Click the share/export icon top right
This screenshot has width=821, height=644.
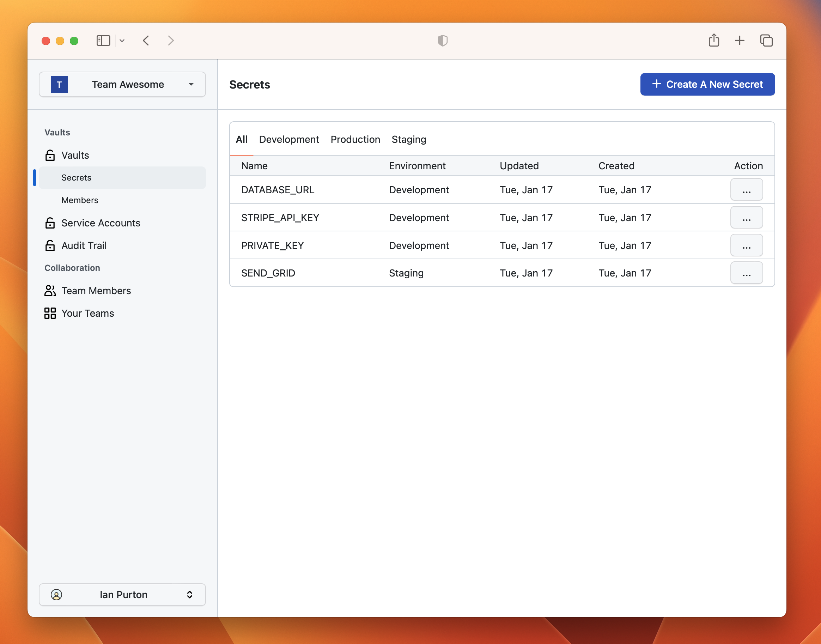pos(714,40)
